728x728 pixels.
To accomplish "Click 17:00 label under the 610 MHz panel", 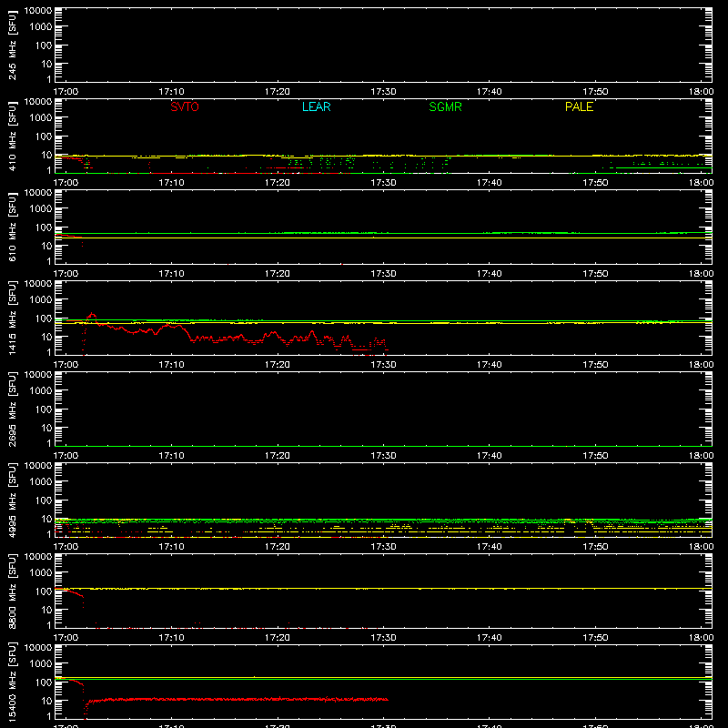I will click(66, 274).
